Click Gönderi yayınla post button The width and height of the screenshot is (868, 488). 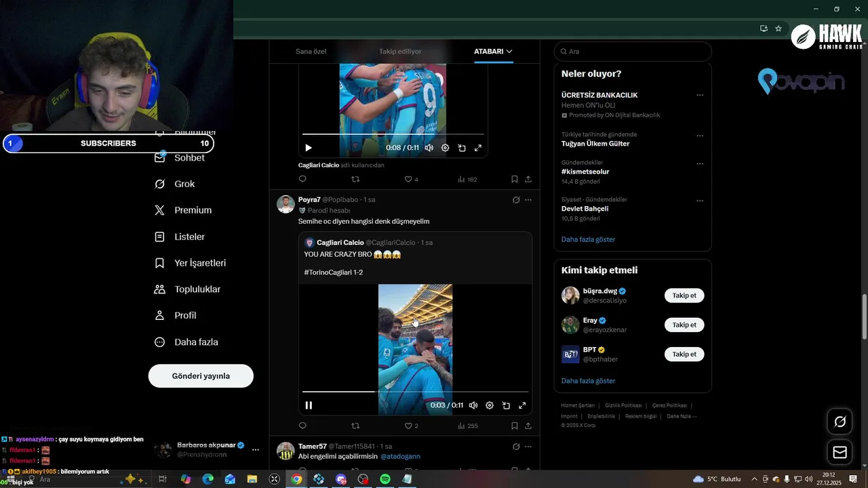click(201, 376)
